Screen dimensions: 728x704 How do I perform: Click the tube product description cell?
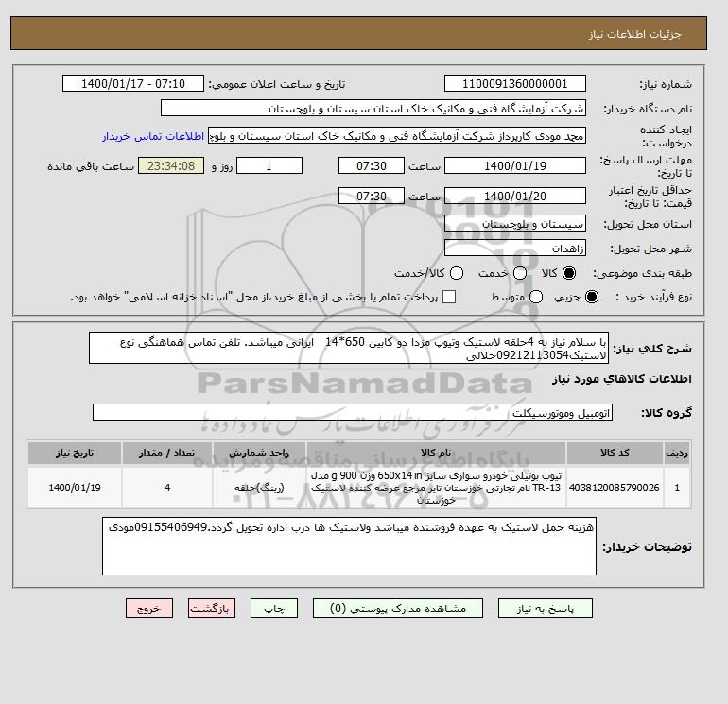[x=436, y=488]
